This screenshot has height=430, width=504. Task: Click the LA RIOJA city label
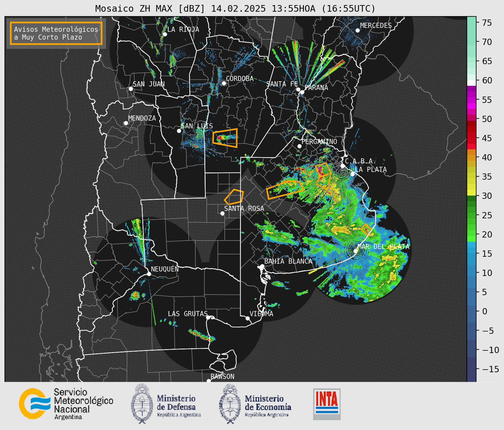(183, 29)
